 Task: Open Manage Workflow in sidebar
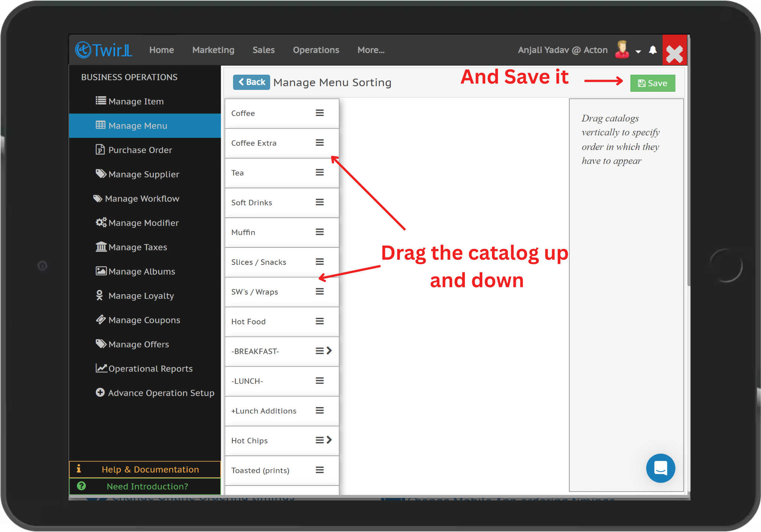[x=145, y=199]
